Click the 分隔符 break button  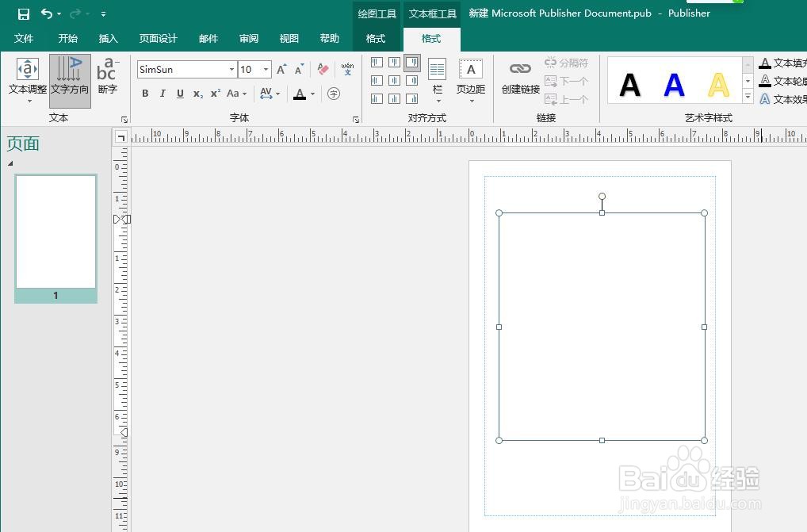point(566,63)
